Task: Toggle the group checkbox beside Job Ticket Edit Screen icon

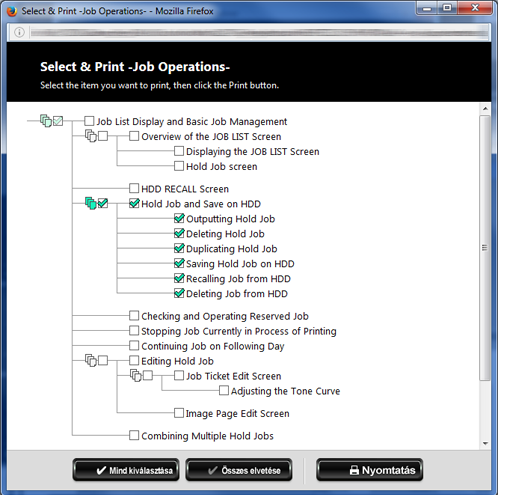Action: [148, 375]
